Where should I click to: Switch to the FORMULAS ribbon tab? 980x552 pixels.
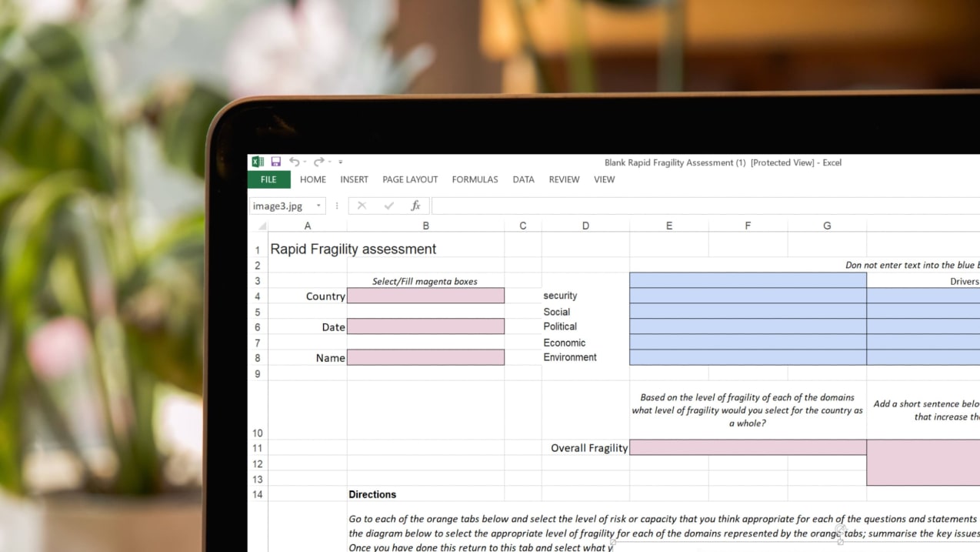pyautogui.click(x=475, y=179)
